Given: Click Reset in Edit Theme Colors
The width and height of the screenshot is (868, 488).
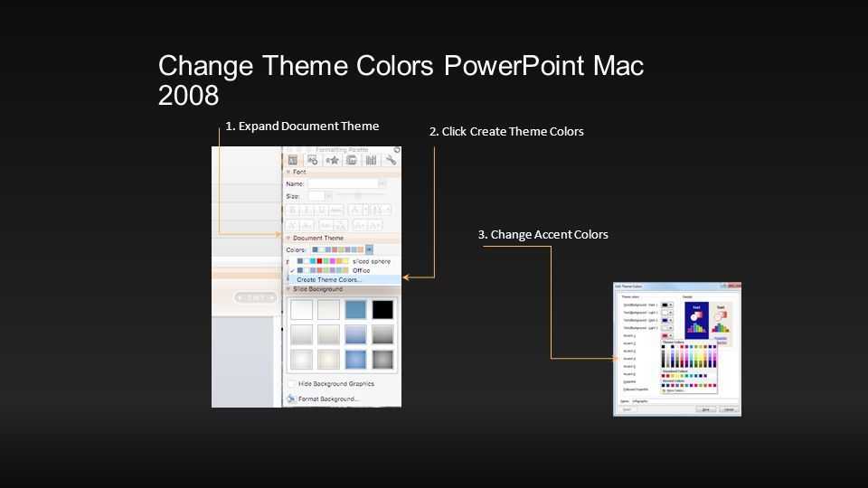Looking at the screenshot, I should pos(627,409).
